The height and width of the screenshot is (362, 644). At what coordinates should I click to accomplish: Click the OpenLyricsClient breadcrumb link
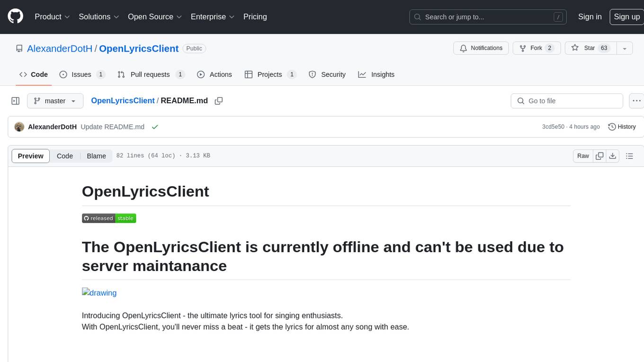[123, 100]
